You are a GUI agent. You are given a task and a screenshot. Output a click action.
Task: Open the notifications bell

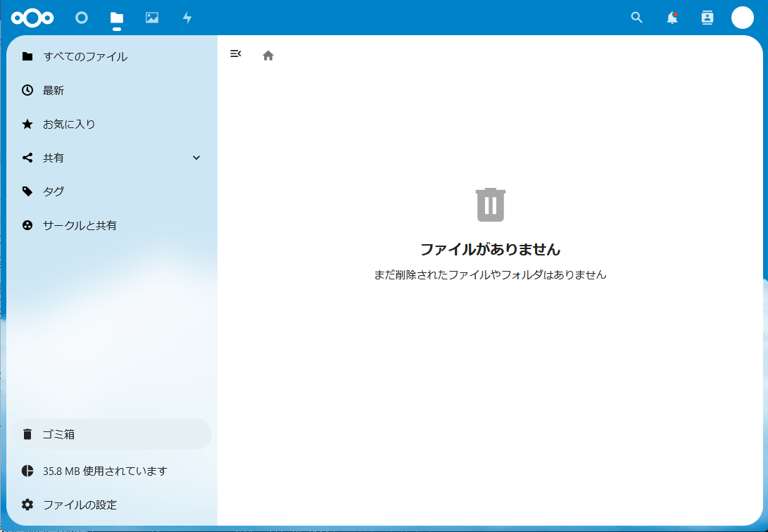pyautogui.click(x=672, y=18)
